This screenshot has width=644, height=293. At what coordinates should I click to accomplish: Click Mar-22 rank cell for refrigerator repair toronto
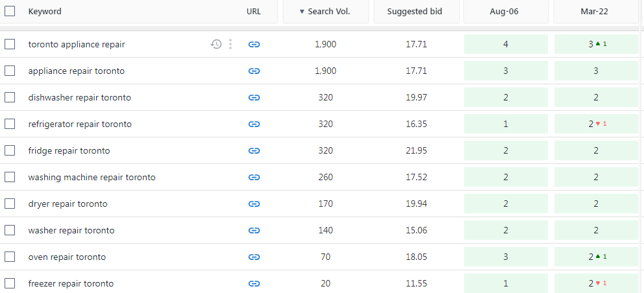coord(596,124)
